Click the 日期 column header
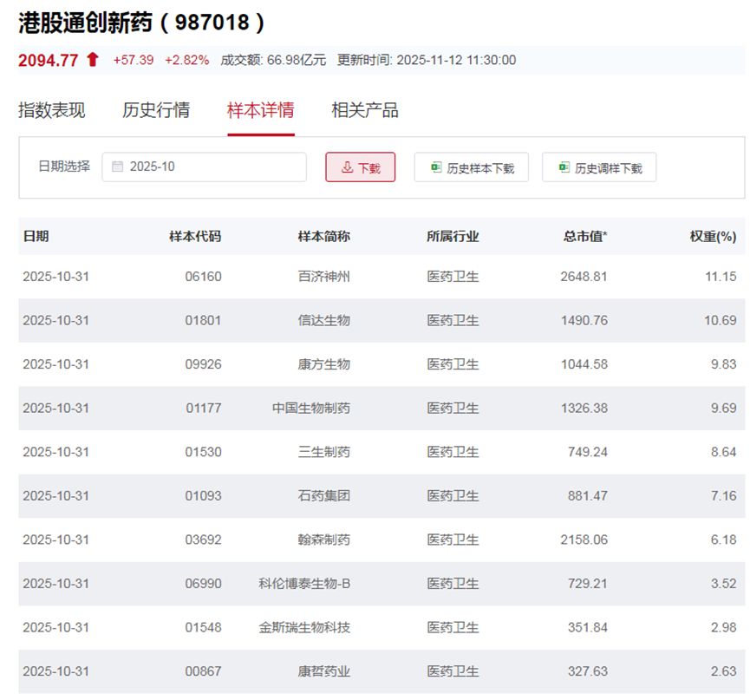750x700 pixels. click(36, 236)
